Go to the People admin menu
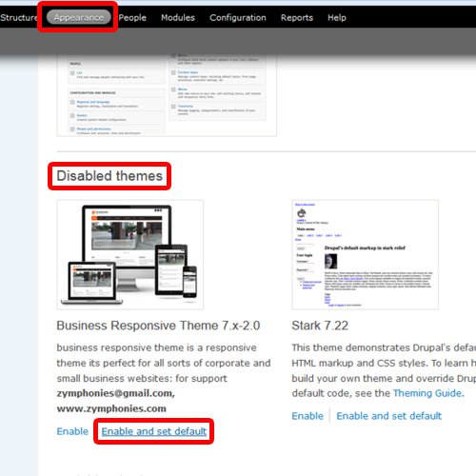The height and width of the screenshot is (476, 476). (x=132, y=18)
